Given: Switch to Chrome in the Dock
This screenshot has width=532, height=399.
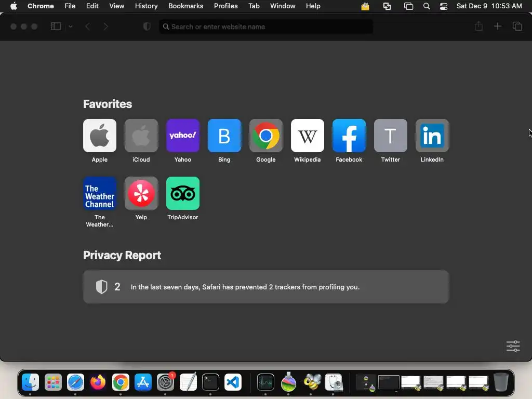Looking at the screenshot, I should click(x=121, y=382).
